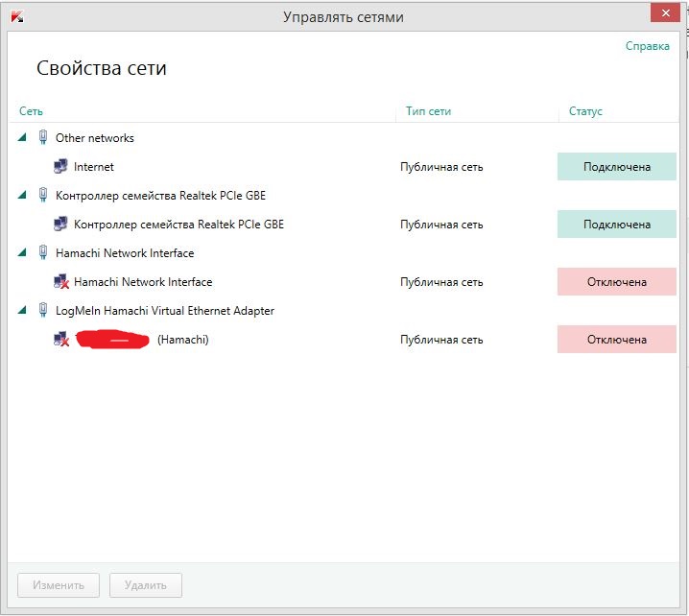Close the Управлять сетями window
The height and width of the screenshot is (616, 689).
point(665,13)
